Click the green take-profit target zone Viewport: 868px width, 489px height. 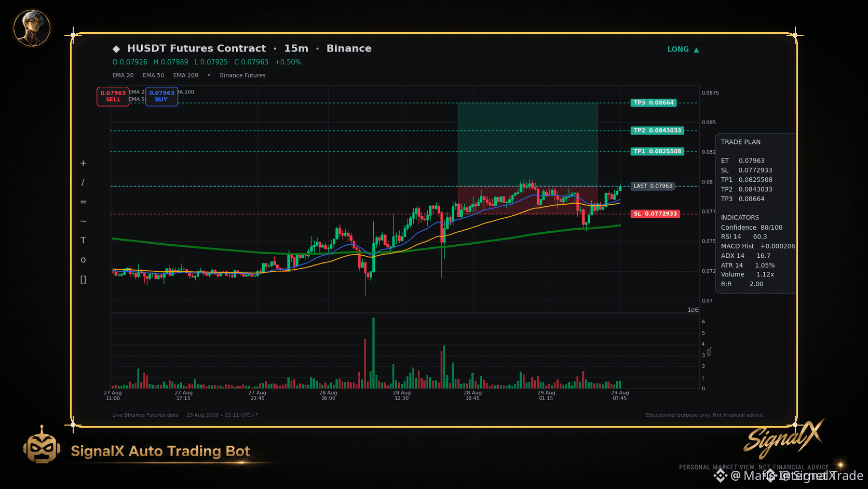527,144
